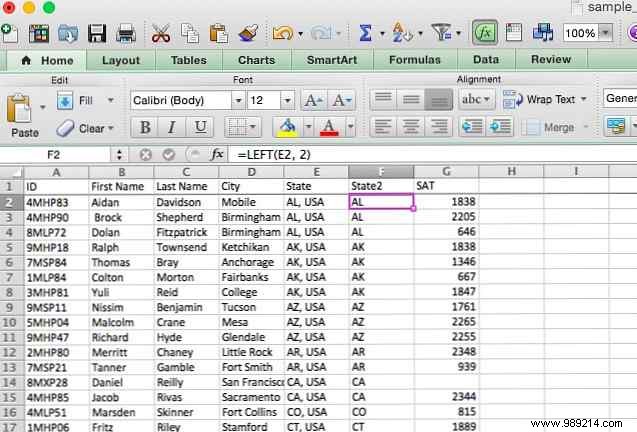637x432 pixels.
Task: Open font color dropdown arrow
Action: (351, 128)
